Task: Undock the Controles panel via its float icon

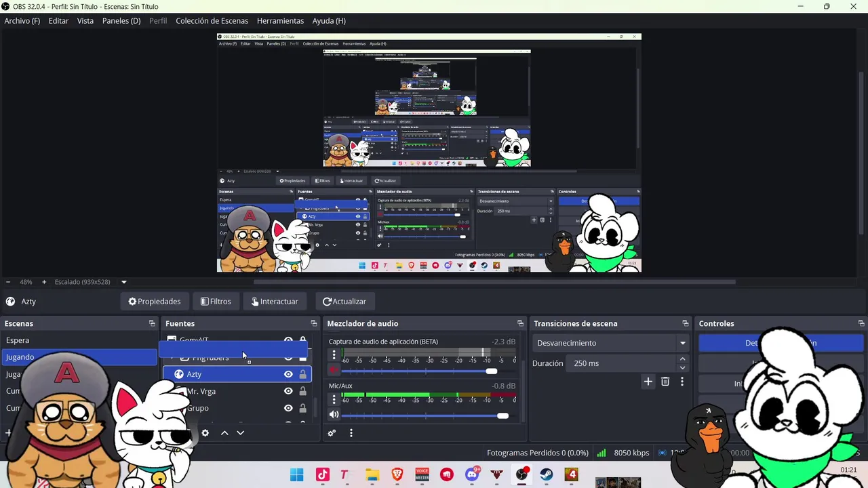Action: [861, 324]
